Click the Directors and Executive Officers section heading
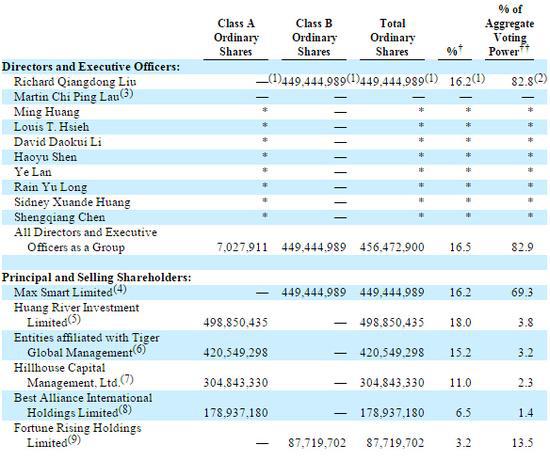The image size is (550, 461). 91,67
